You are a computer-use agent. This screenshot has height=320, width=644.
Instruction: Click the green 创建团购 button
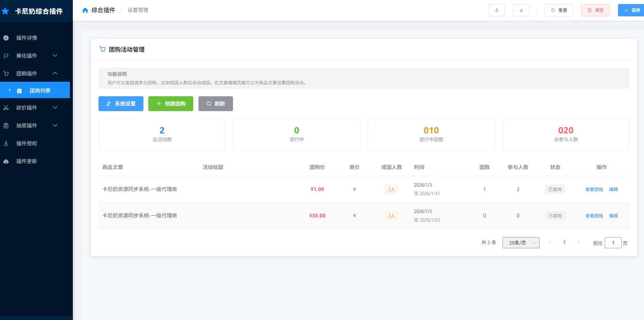pos(171,104)
